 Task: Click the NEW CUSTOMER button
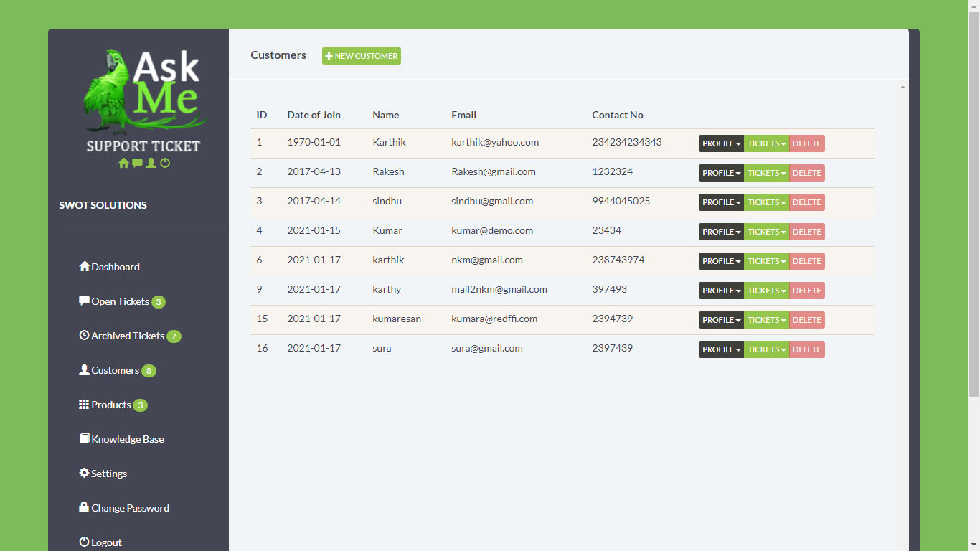(x=361, y=55)
